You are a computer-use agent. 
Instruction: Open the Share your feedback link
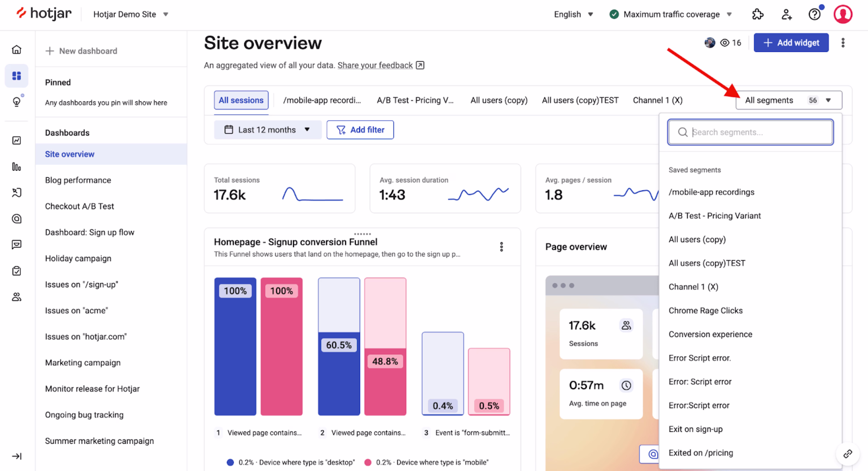(375, 65)
